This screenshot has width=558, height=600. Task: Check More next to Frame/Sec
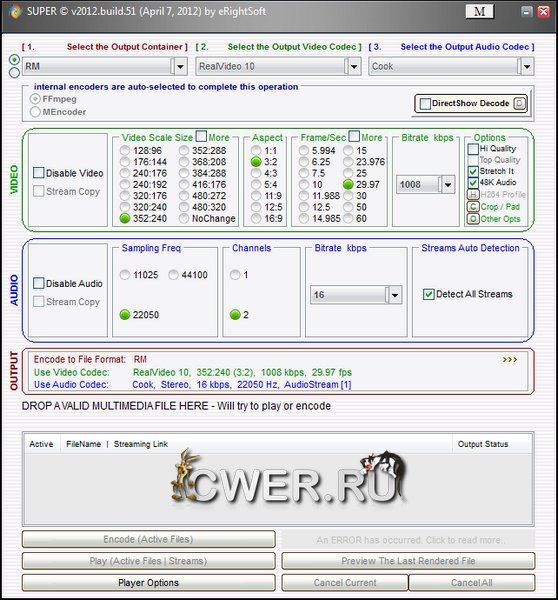pos(354,136)
